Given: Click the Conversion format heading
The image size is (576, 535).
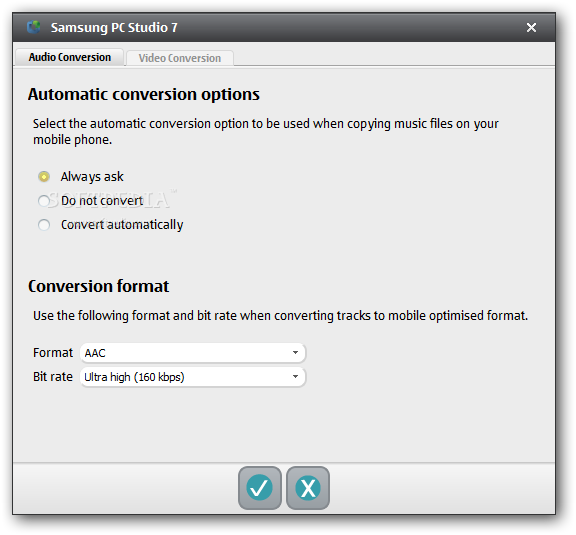Looking at the screenshot, I should tap(98, 286).
